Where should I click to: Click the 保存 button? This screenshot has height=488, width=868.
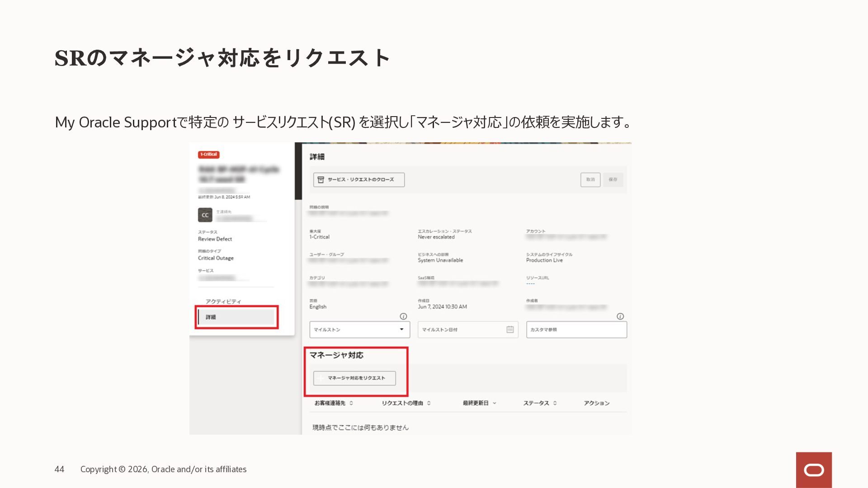click(x=613, y=180)
